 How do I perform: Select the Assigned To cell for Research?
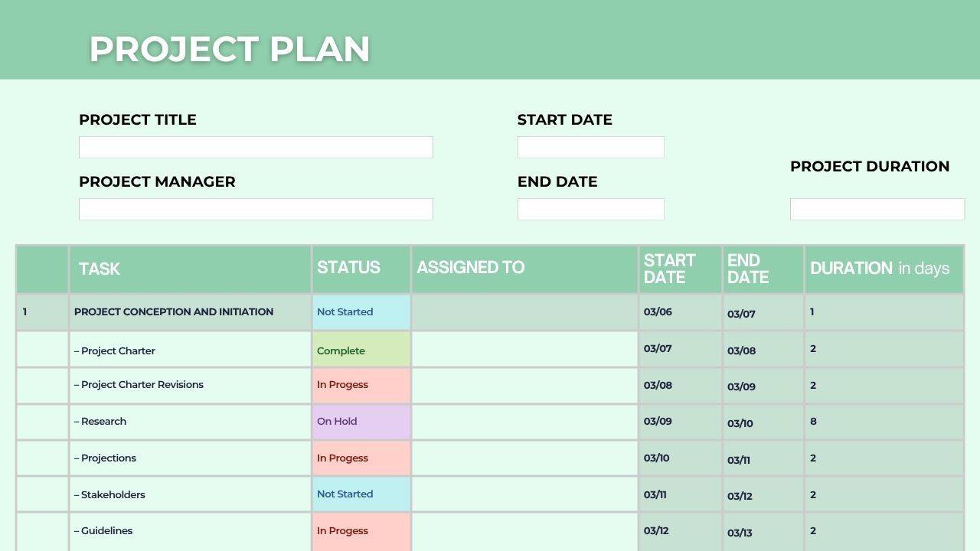point(524,422)
